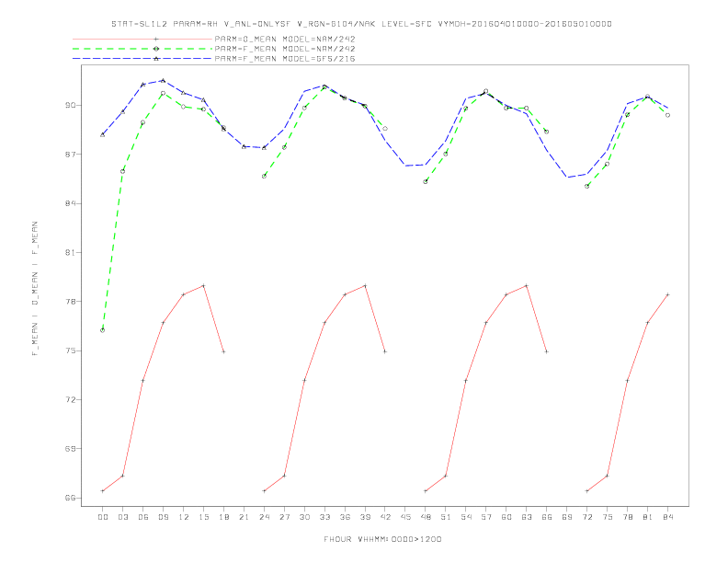
Task: Click the green dashed legend line sample
Action: coord(142,49)
